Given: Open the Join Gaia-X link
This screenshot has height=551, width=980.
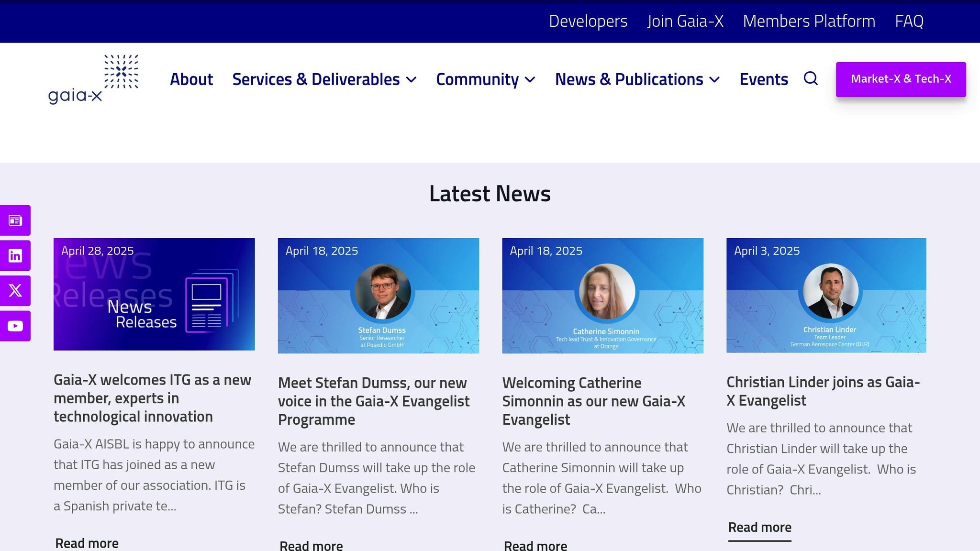Looking at the screenshot, I should pyautogui.click(x=685, y=21).
